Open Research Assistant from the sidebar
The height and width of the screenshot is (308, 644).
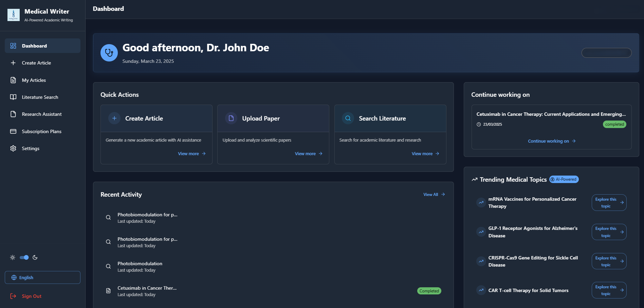[41, 114]
